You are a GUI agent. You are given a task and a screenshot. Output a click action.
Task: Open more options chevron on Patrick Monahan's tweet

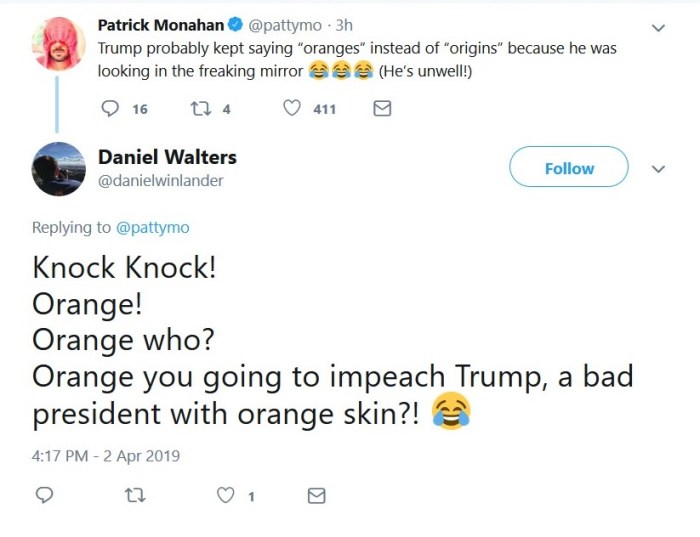[x=657, y=28]
